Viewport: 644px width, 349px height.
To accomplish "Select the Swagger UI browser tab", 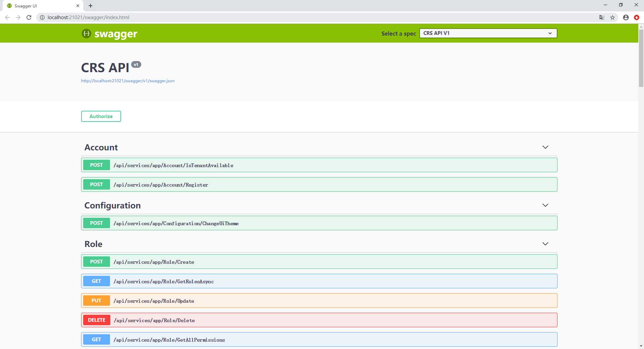I will coord(43,6).
